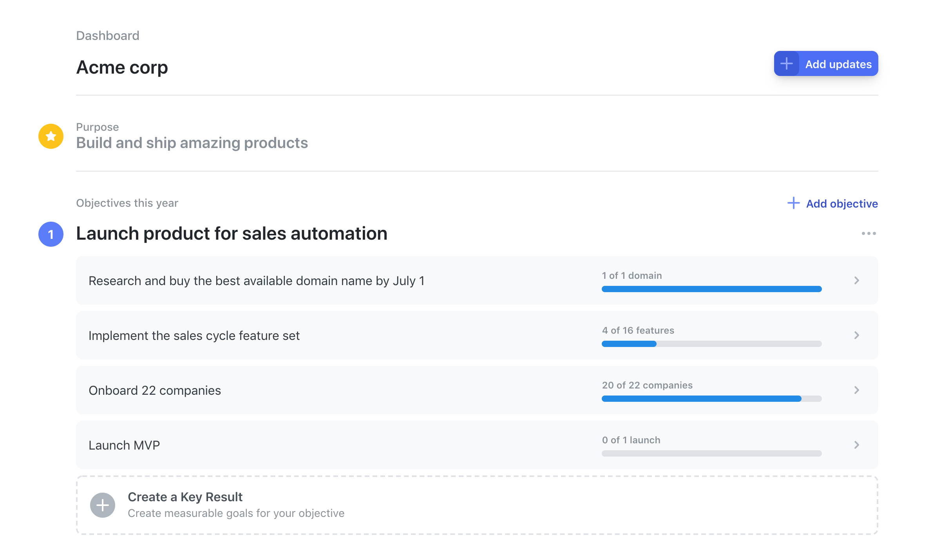
Task: Click the blue number 1 objective badge
Action: [51, 234]
